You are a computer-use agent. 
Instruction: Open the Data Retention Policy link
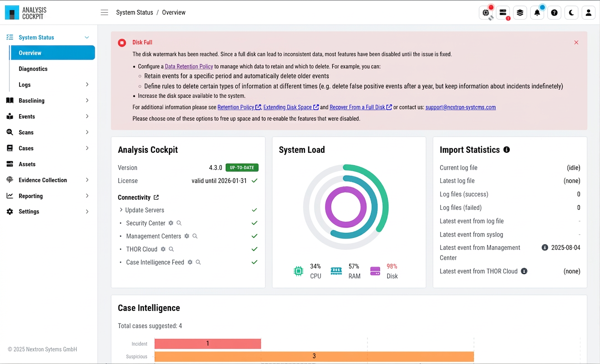pyautogui.click(x=189, y=66)
